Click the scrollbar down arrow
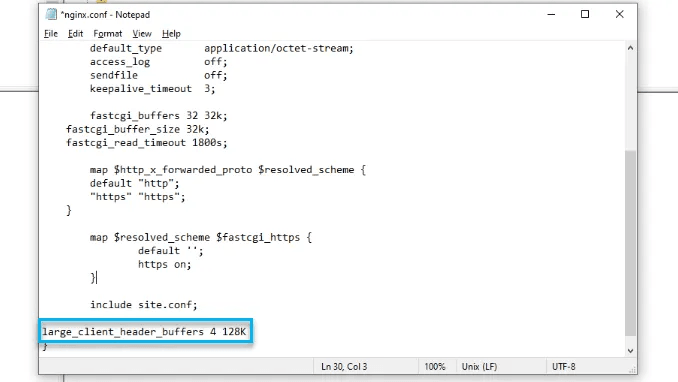The width and height of the screenshot is (678, 382). point(630,351)
